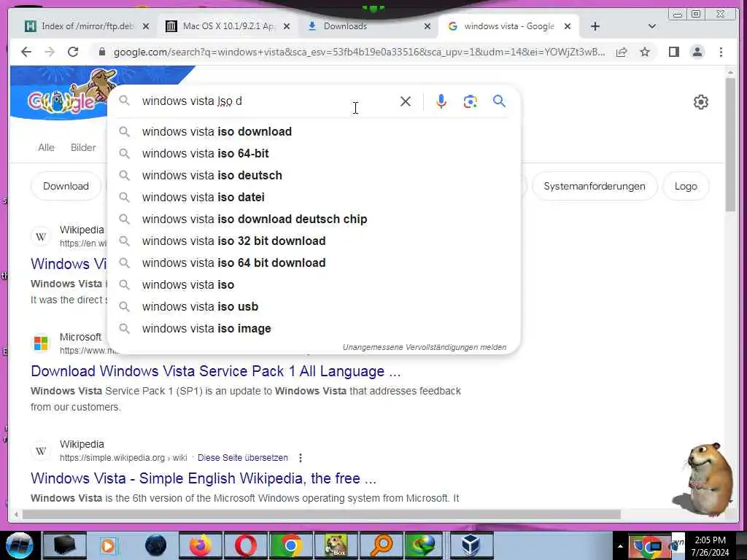
Task: Select the Alle search filter
Action: pyautogui.click(x=46, y=147)
